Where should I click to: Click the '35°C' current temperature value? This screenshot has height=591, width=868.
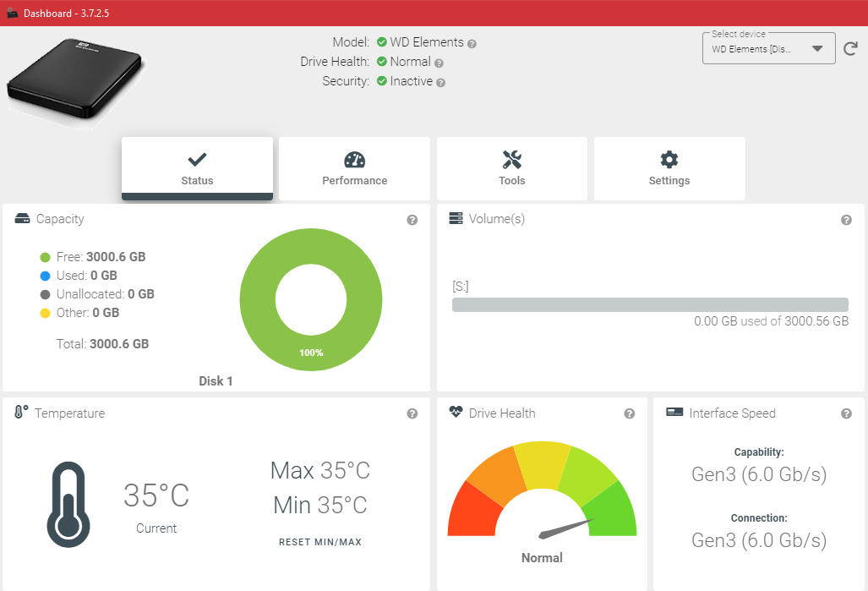click(x=156, y=495)
